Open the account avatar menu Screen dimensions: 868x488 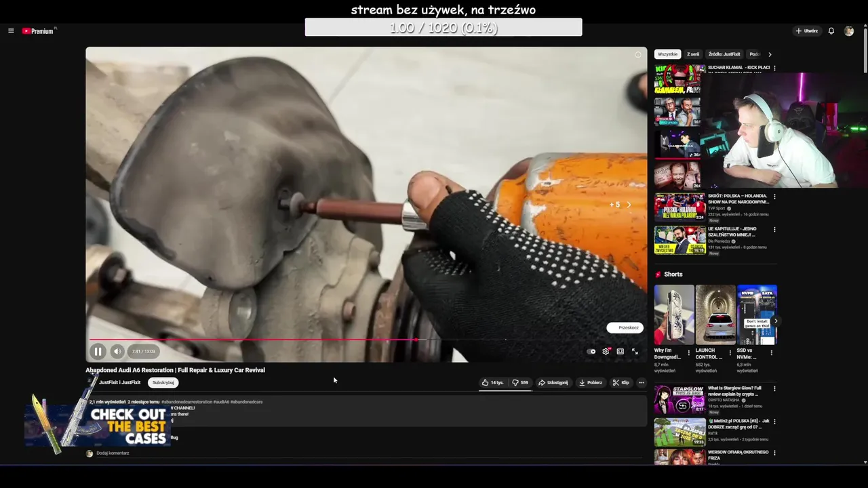[848, 31]
